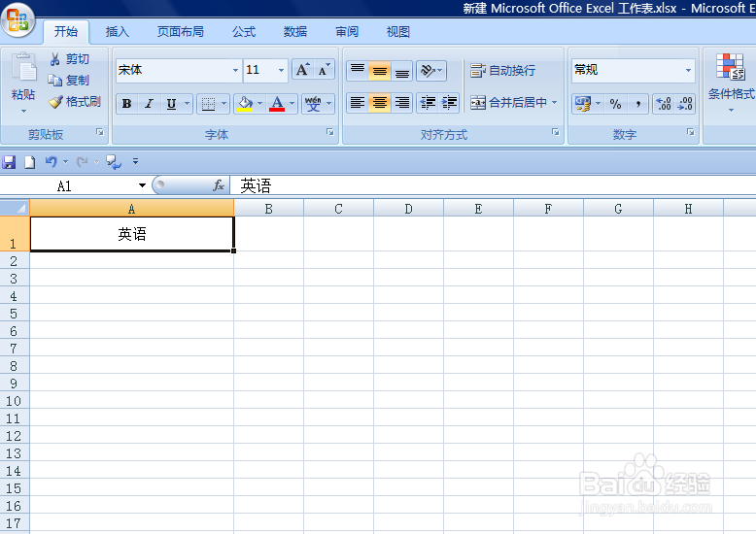756x534 pixels.
Task: Decrease font size with small A
Action: 324,70
